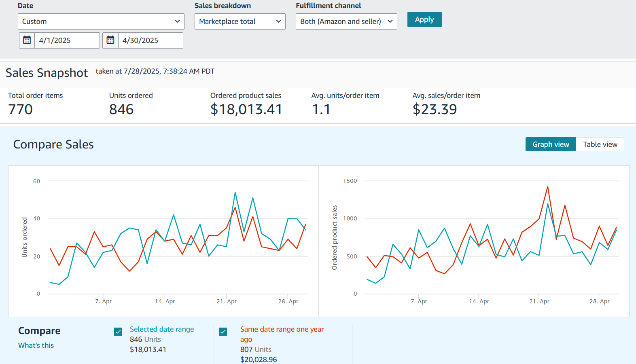Switch to Table view
Viewport: 636px width, 364px height.
coord(600,144)
